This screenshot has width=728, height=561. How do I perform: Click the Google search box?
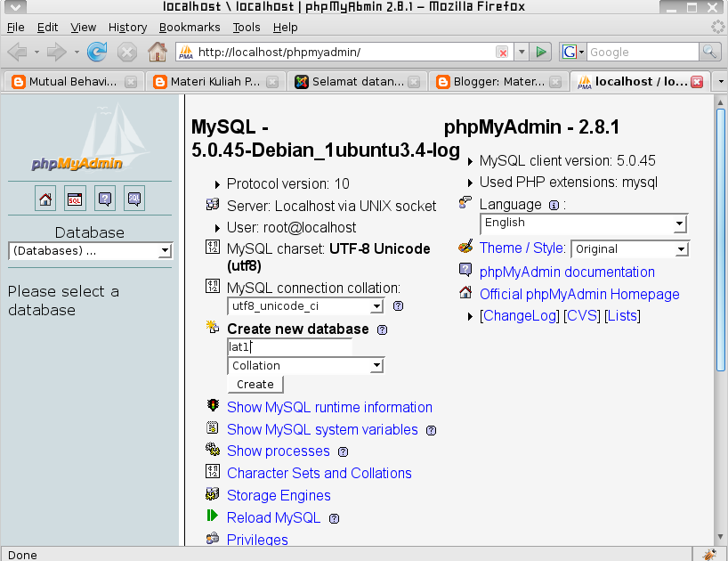pos(643,52)
